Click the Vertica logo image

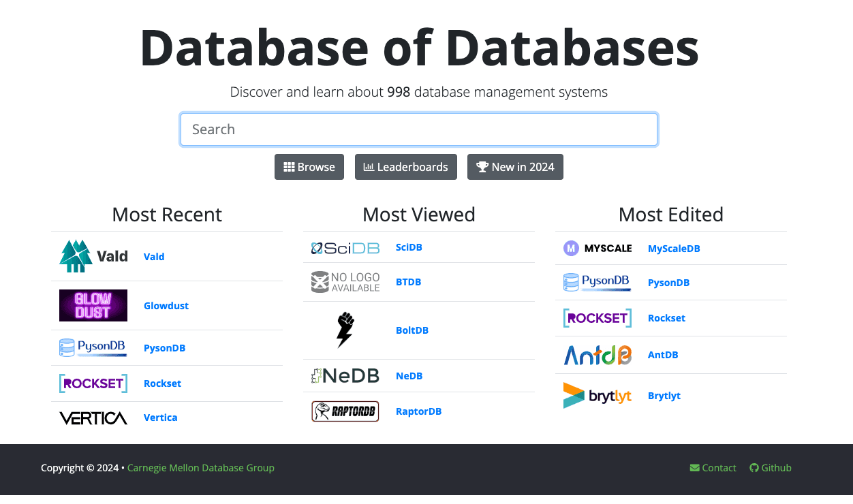pyautogui.click(x=93, y=418)
